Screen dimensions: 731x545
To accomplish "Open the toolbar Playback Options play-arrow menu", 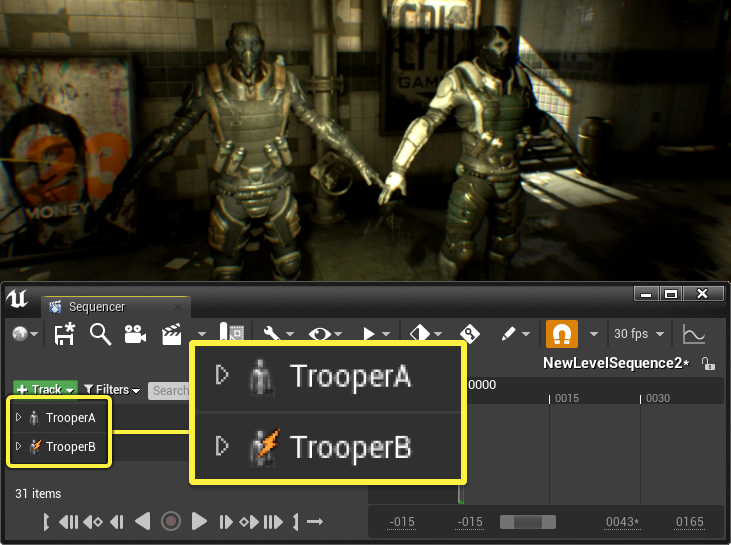I will coord(376,334).
